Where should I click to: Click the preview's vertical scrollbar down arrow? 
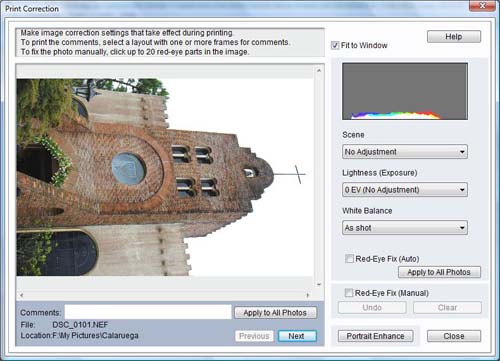tap(319, 284)
